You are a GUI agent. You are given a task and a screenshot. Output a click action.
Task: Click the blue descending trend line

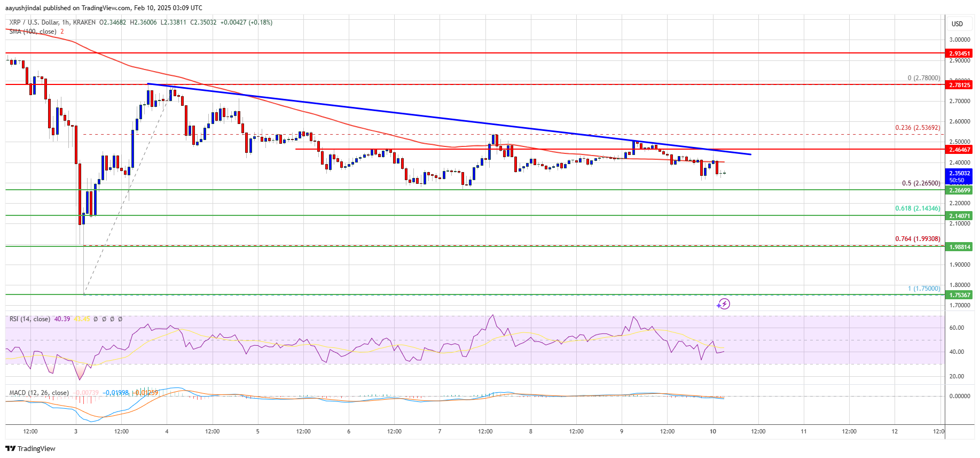449,119
